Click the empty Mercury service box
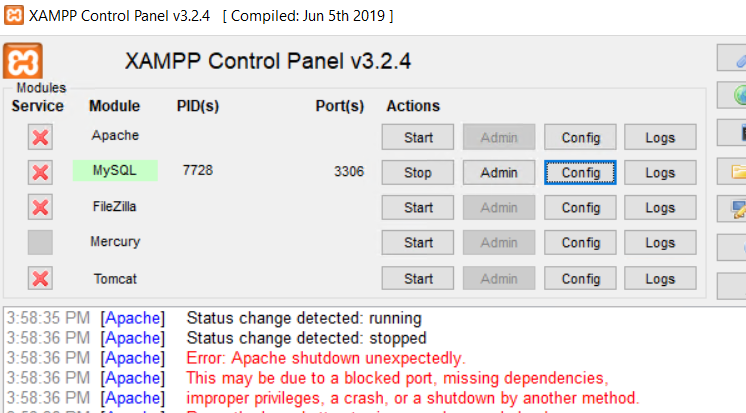The image size is (746, 413). click(40, 242)
